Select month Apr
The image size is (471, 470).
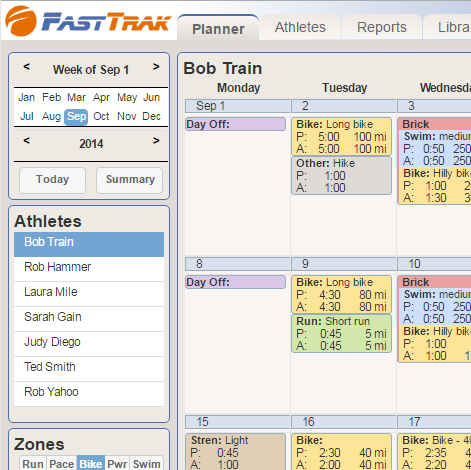101,97
